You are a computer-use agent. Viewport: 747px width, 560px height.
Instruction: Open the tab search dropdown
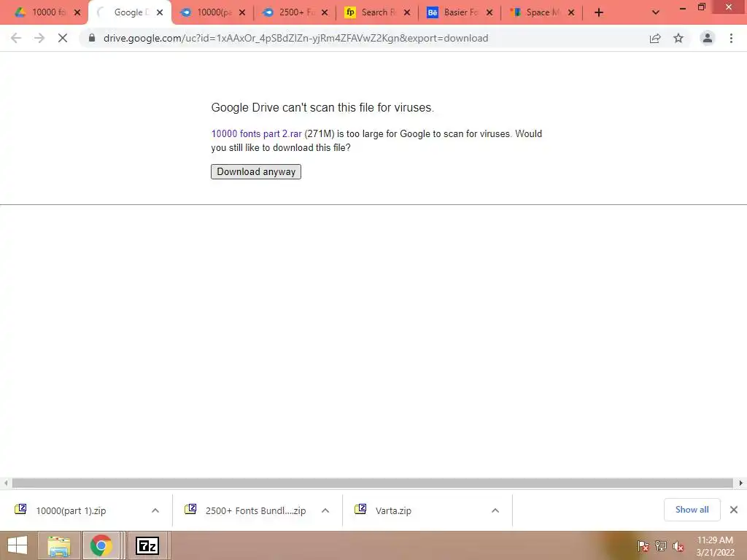pos(656,12)
